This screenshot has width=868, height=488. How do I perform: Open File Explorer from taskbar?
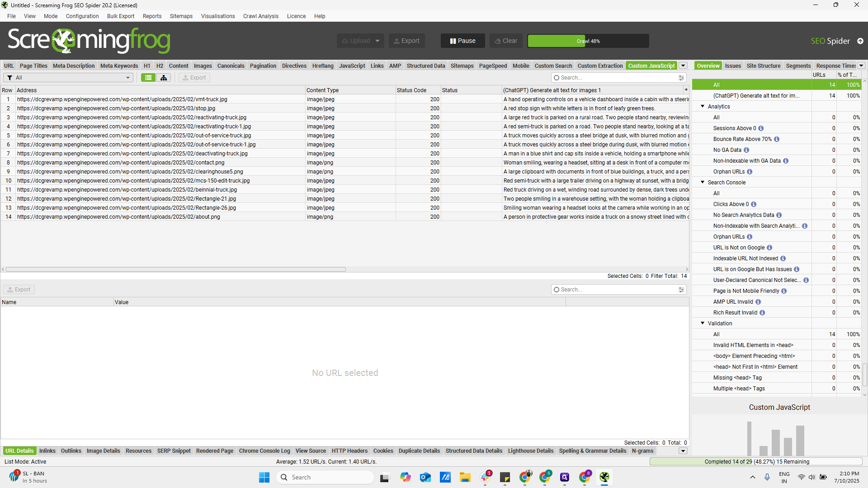pos(465,477)
